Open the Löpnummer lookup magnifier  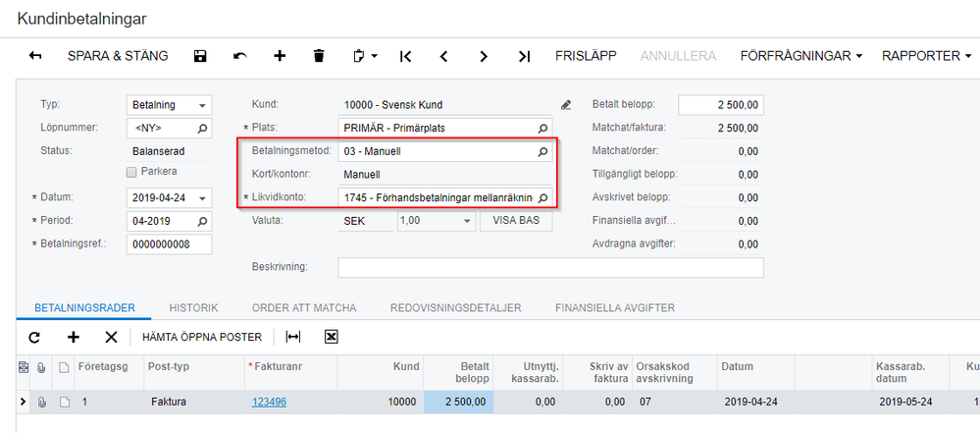[202, 128]
